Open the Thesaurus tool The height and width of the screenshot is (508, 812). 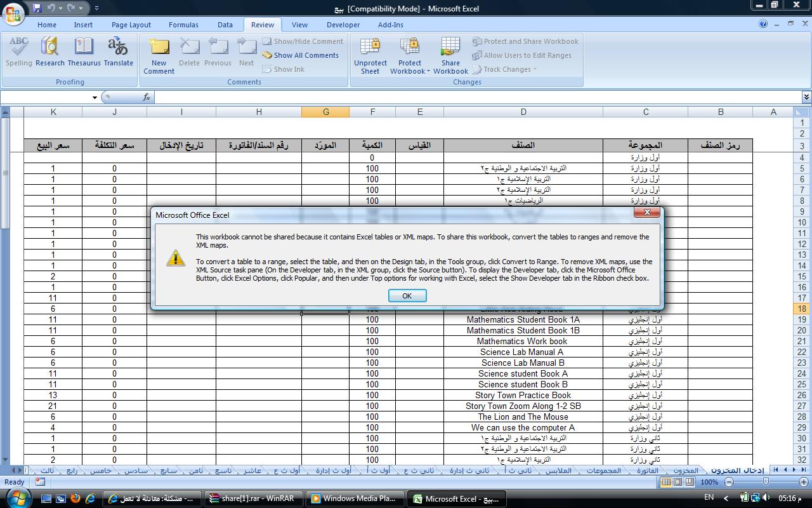coord(84,52)
